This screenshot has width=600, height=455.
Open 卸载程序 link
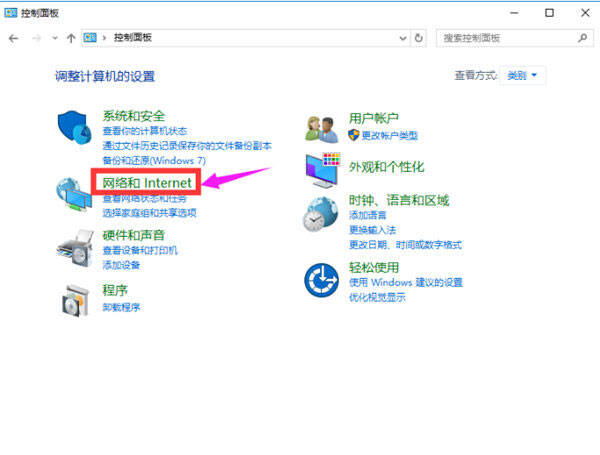121,307
